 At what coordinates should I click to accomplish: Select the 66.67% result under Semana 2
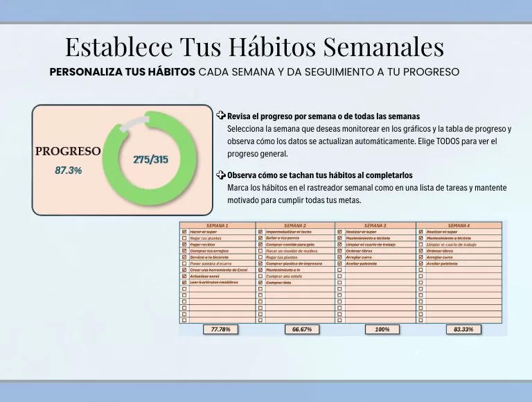301,329
